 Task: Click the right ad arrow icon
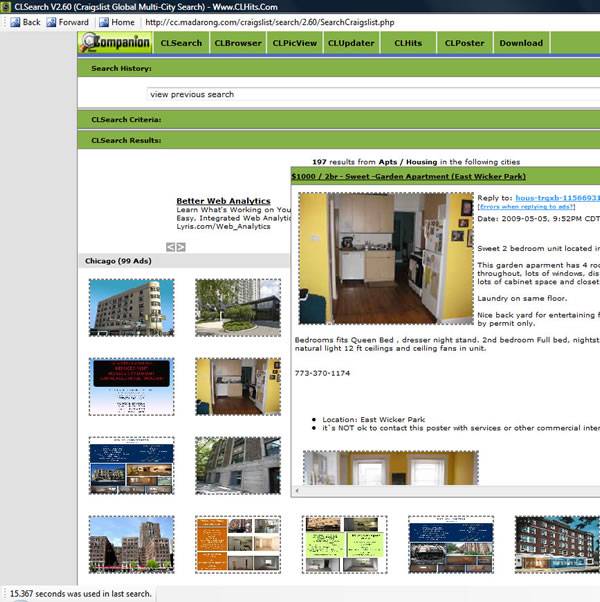(x=181, y=246)
